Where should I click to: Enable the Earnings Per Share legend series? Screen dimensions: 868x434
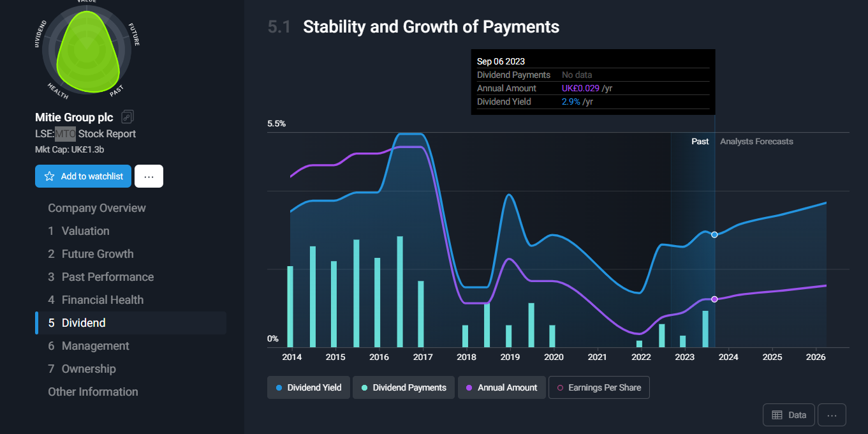pos(599,387)
